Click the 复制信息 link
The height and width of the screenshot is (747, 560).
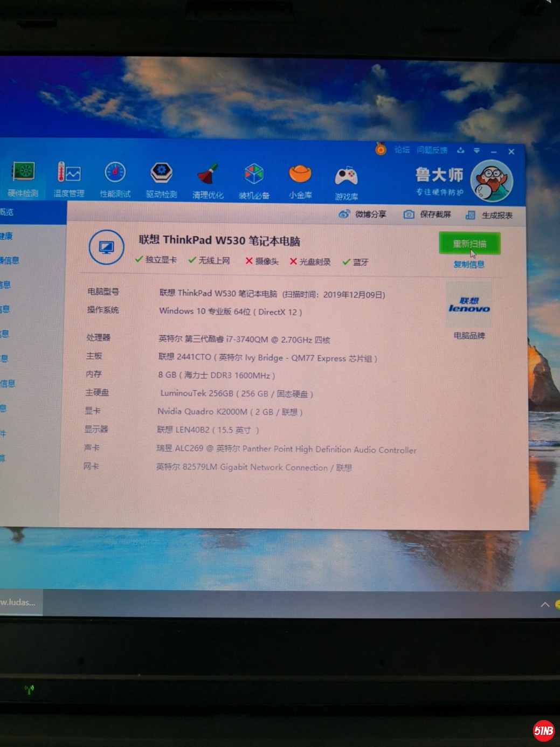tap(469, 264)
